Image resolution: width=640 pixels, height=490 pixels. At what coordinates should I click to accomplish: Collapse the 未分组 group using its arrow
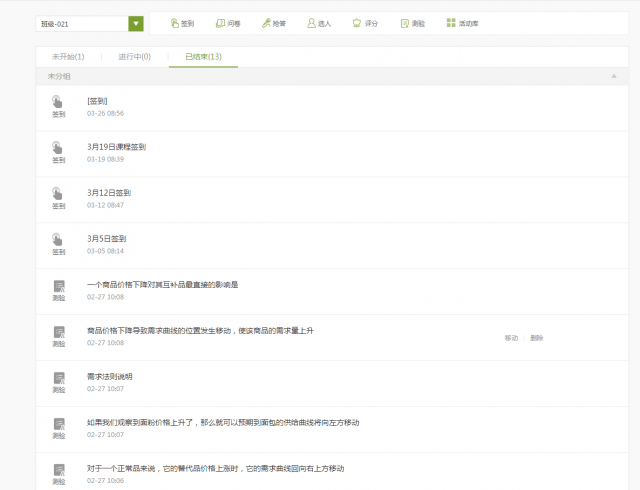[x=614, y=76]
